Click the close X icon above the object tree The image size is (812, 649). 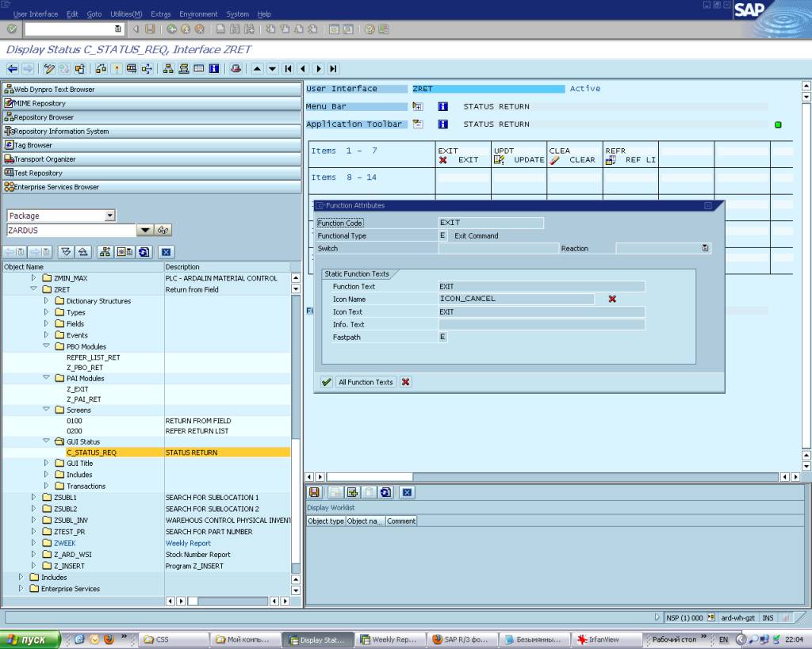tap(166, 252)
